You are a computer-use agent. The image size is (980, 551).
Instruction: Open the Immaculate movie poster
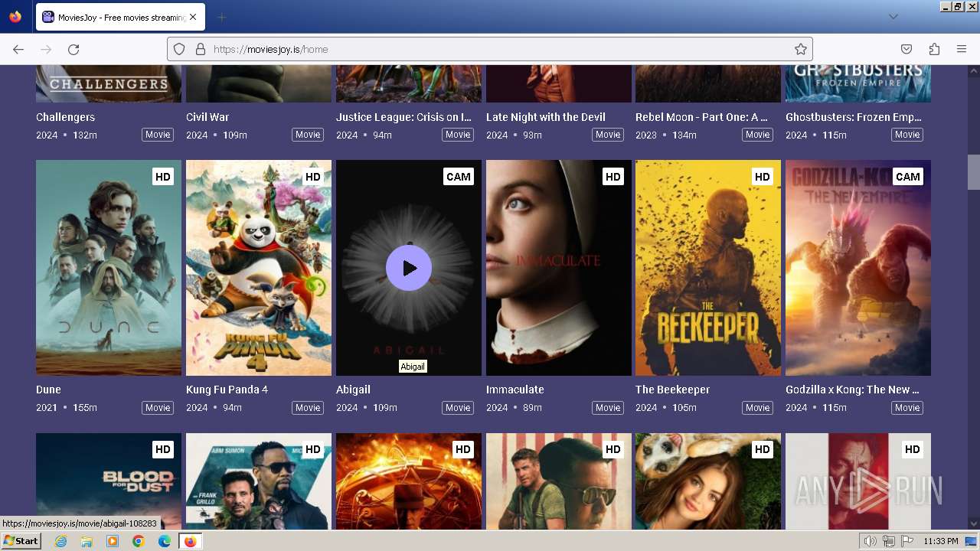pos(559,268)
